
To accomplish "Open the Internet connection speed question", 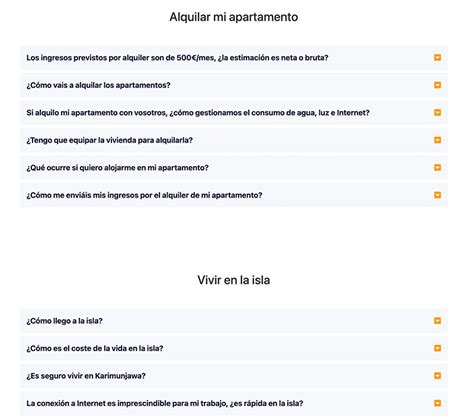I will 234,403.
